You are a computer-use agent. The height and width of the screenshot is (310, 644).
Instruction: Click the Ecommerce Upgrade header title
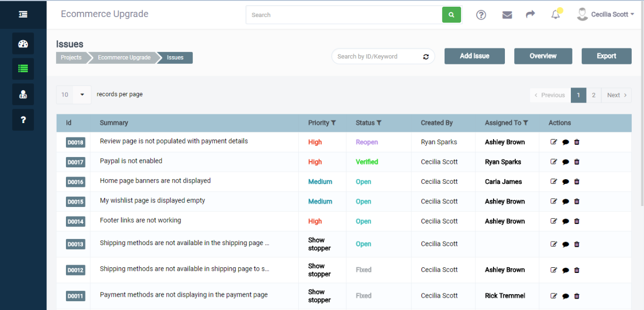(105, 14)
